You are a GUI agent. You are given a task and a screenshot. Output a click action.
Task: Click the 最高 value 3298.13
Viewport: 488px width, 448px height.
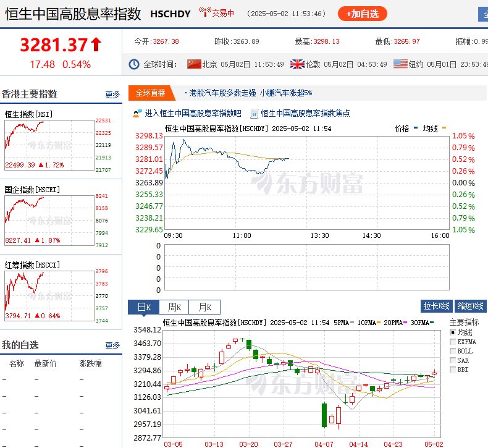coord(326,41)
